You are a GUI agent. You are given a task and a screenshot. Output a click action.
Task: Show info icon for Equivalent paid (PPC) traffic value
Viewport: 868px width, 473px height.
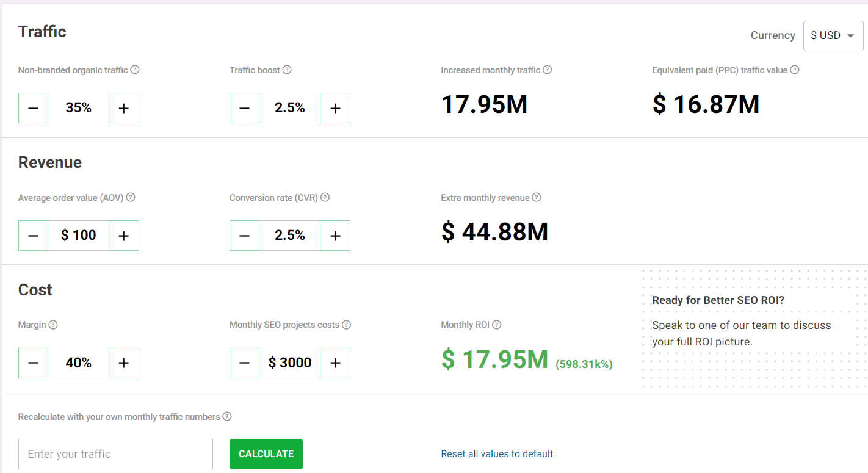(x=795, y=70)
